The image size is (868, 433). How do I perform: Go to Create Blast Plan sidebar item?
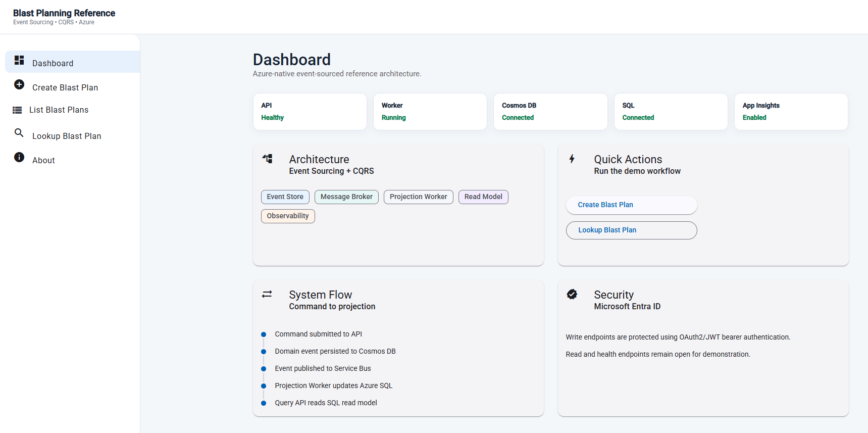(73, 87)
